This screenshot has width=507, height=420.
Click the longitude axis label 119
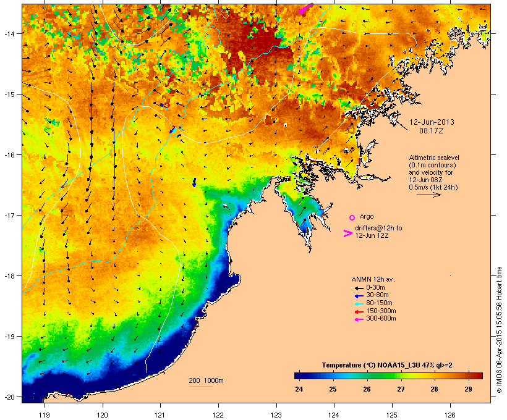coord(45,415)
